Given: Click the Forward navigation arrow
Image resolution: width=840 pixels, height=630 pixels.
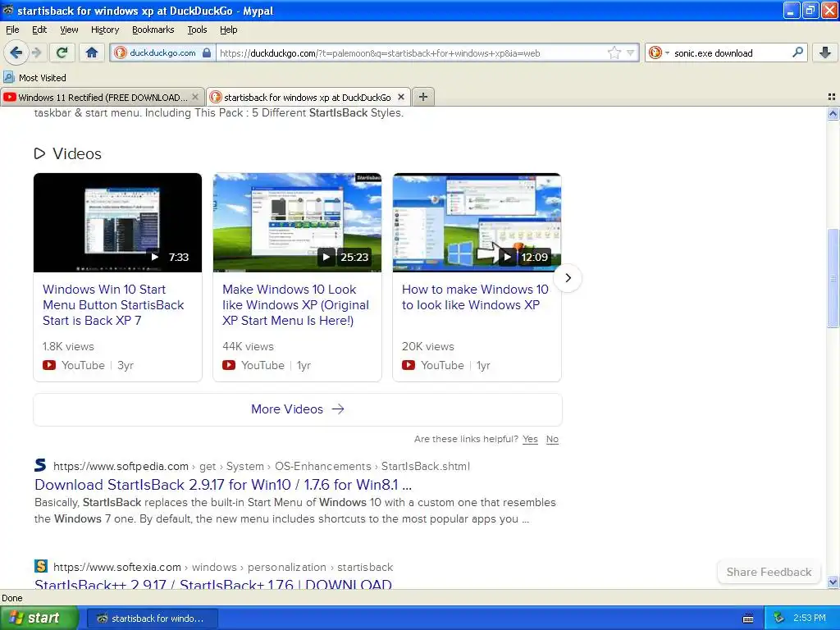Looking at the screenshot, I should [36, 52].
